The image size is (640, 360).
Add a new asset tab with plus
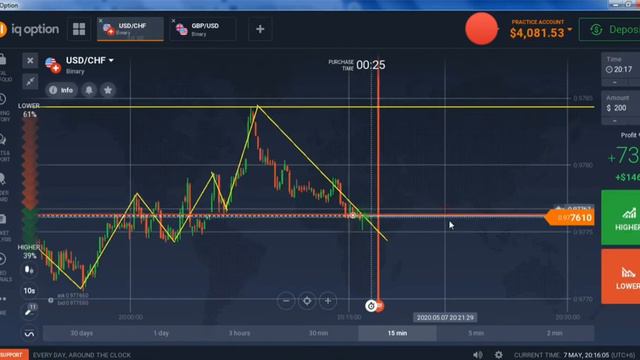260,29
